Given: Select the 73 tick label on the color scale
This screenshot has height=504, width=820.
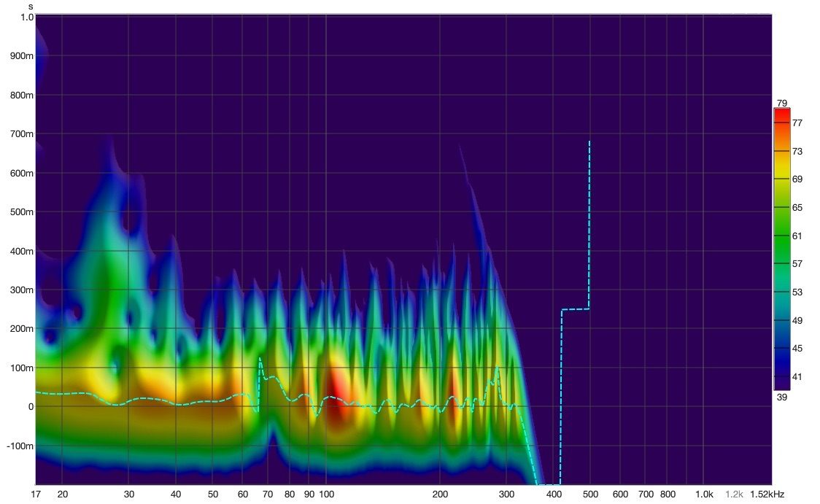Looking at the screenshot, I should [x=797, y=152].
